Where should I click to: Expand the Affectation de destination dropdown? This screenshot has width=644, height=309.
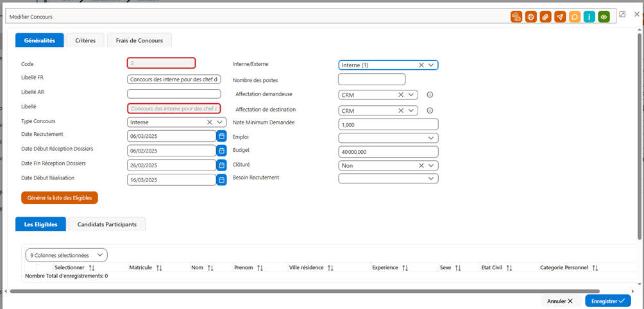point(411,111)
